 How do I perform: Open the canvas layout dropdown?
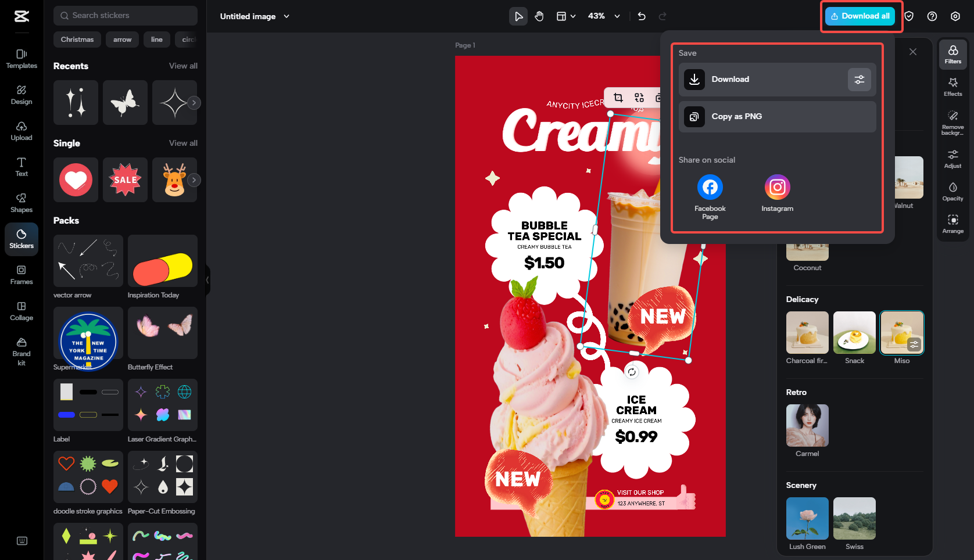pyautogui.click(x=566, y=16)
